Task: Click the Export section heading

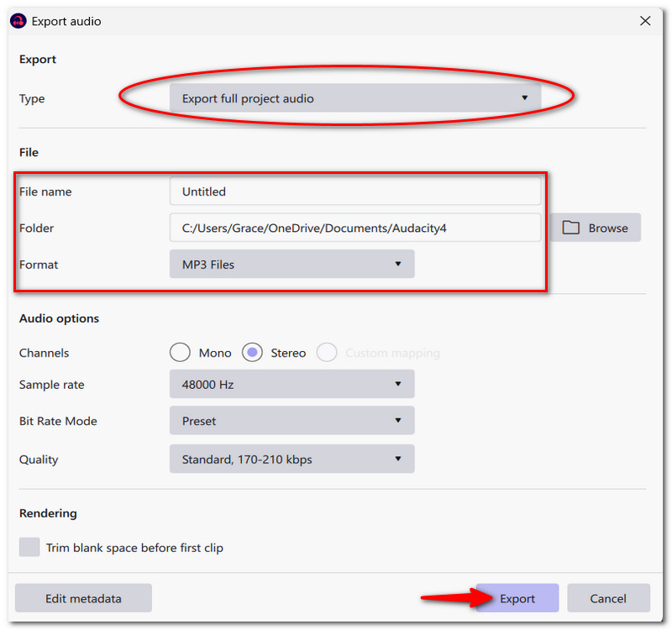Action: pyautogui.click(x=38, y=60)
